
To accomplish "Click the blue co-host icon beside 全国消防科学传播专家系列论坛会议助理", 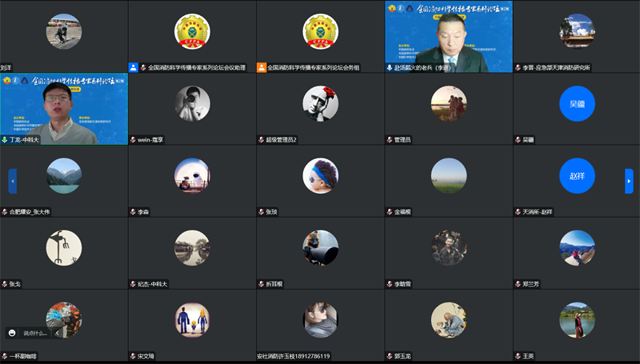I will point(133,68).
